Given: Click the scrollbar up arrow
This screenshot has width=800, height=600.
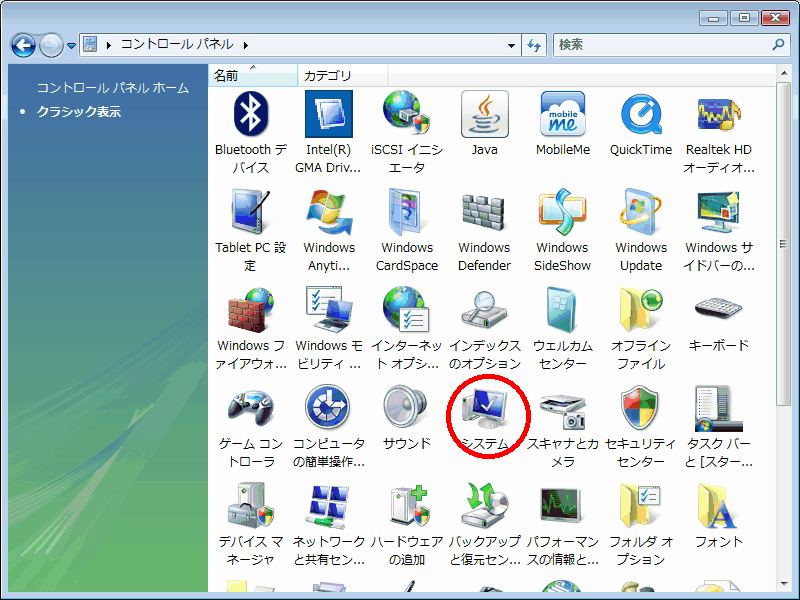Looking at the screenshot, I should click(784, 73).
